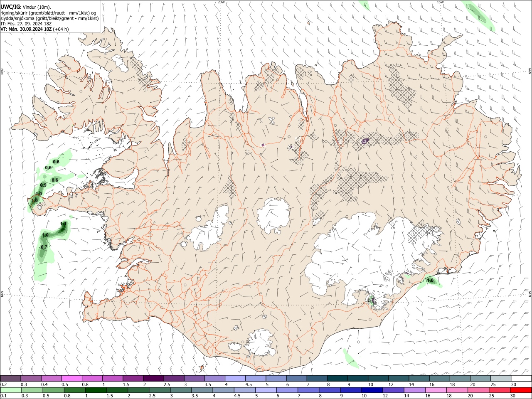The image size is (532, 399).
Task: Click the 'slydda/snjókoma' legend description line
Action: pos(49,18)
